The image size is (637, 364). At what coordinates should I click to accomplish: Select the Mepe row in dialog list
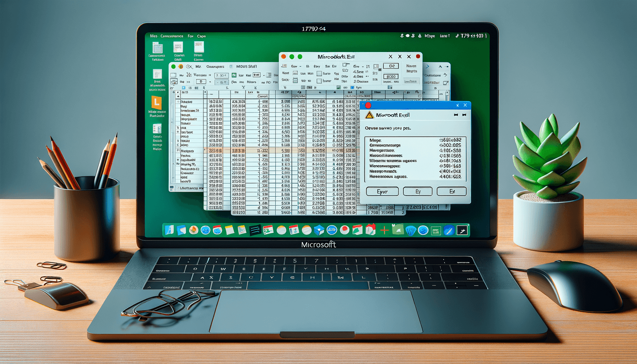point(415,140)
